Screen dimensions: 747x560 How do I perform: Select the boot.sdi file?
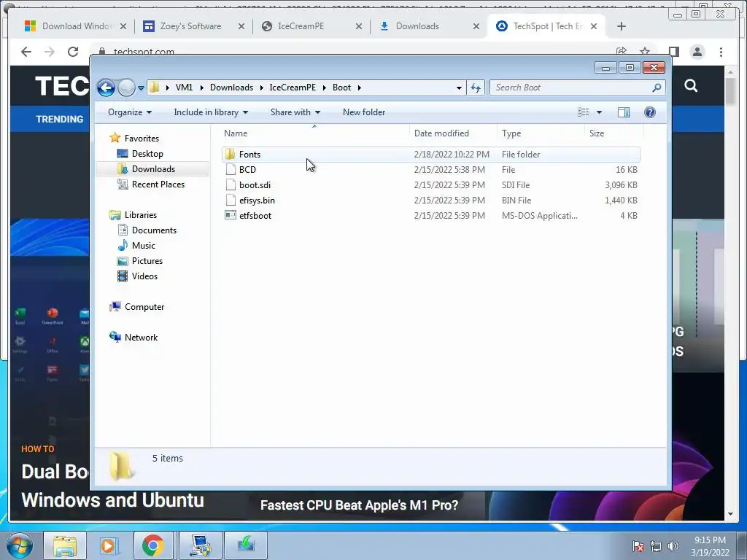pyautogui.click(x=430, y=184)
